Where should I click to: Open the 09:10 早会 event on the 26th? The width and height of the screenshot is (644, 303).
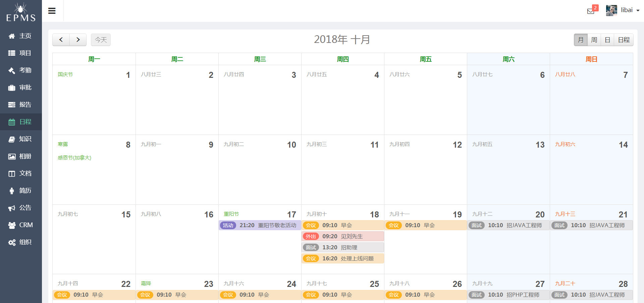coord(425,295)
